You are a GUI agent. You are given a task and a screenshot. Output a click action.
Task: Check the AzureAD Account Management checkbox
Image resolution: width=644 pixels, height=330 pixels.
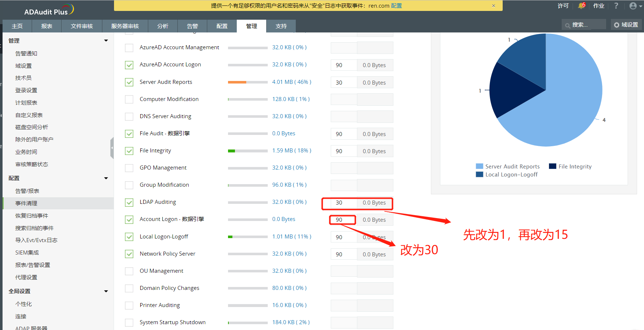pyautogui.click(x=129, y=48)
